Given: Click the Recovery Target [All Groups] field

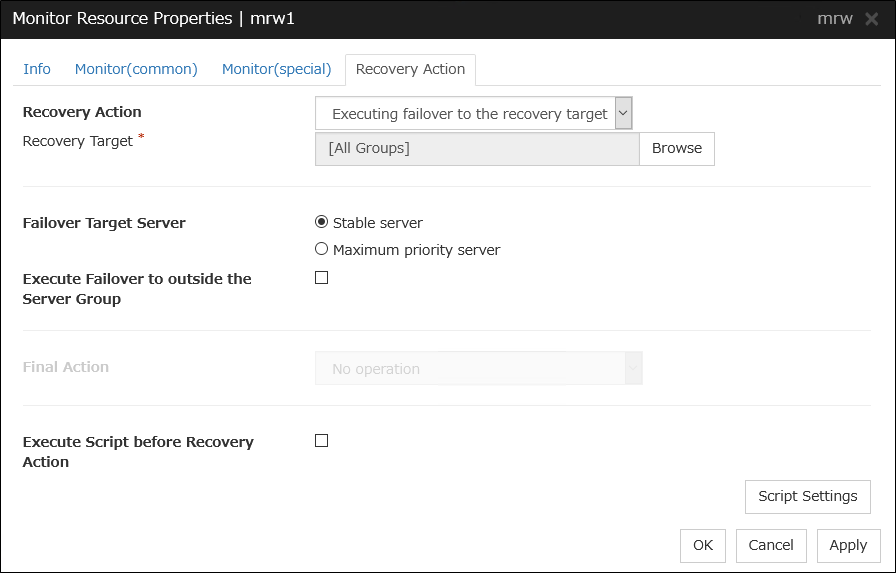Looking at the screenshot, I should coord(476,149).
